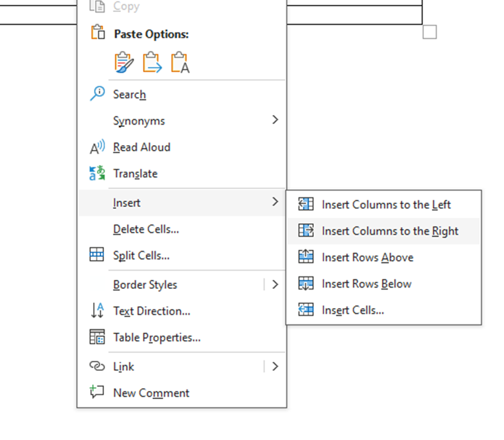Click the table resize handle square
This screenshot has height=440, width=504.
tap(429, 32)
